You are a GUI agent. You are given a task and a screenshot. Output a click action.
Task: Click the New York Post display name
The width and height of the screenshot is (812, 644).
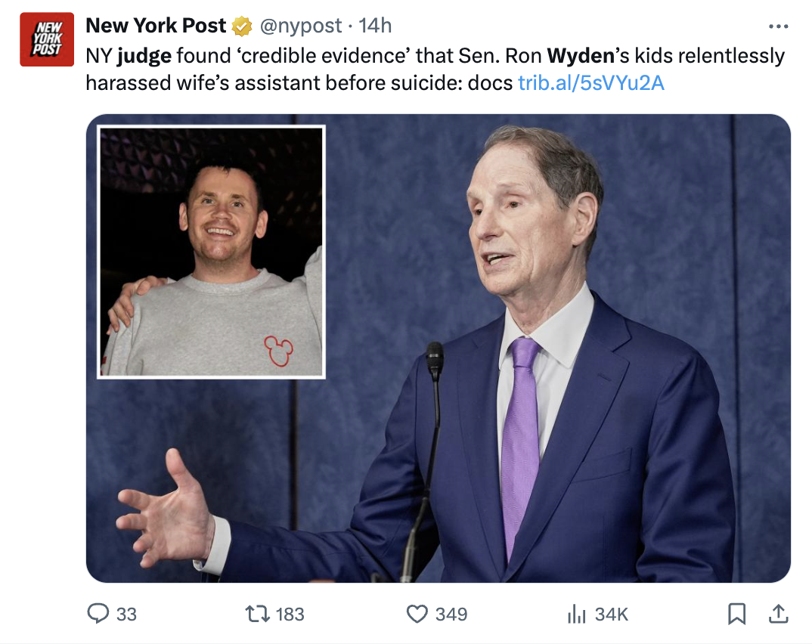[156, 26]
